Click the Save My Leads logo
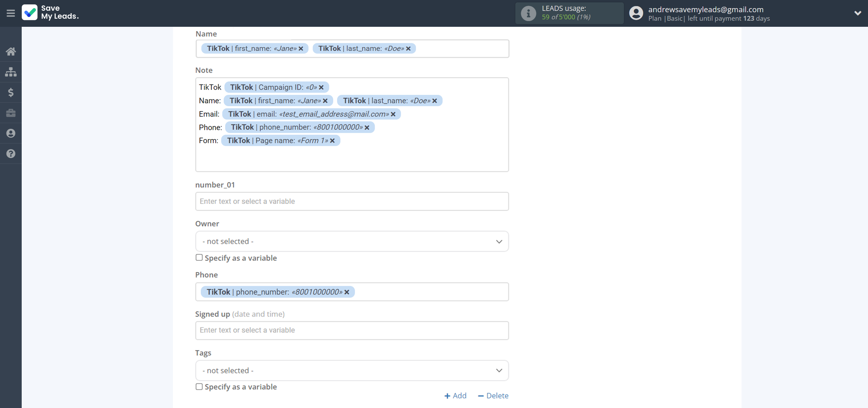This screenshot has height=408, width=868. click(50, 12)
